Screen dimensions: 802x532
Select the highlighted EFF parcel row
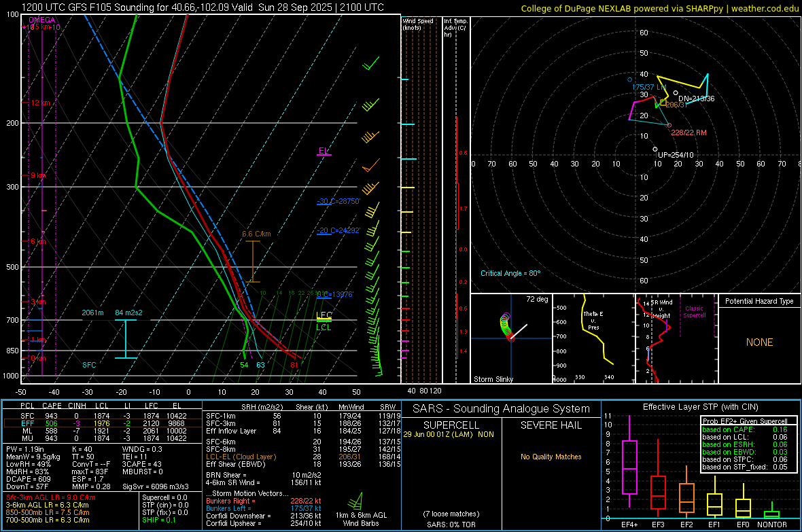103,423
